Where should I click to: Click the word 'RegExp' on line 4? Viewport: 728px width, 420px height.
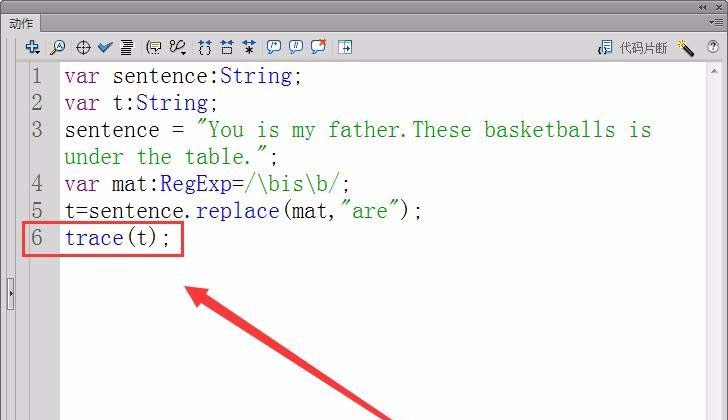click(x=196, y=185)
